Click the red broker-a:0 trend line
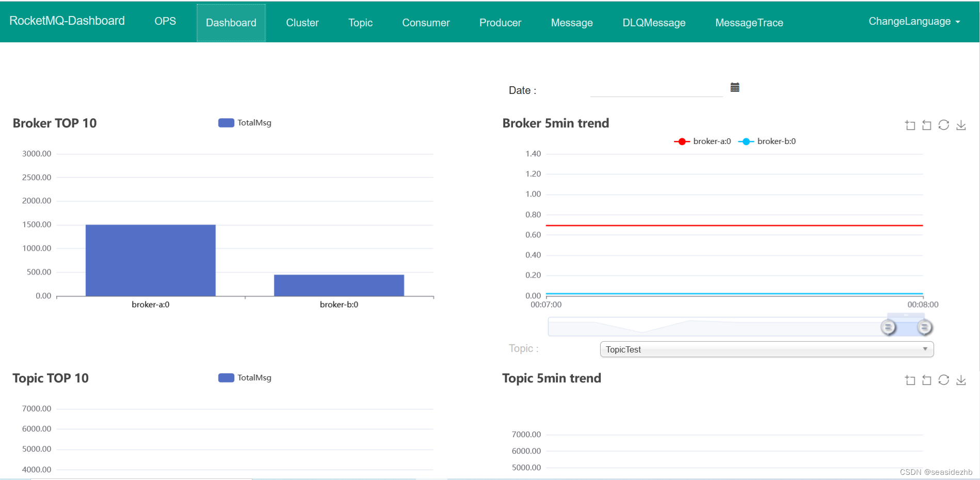 (x=734, y=226)
